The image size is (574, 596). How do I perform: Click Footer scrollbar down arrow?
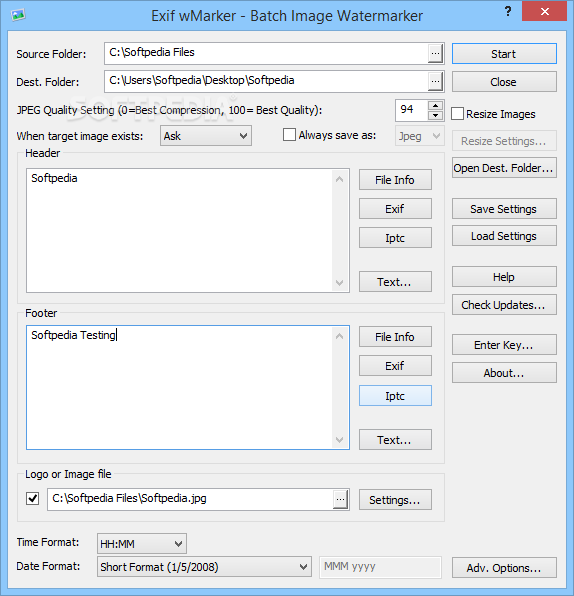point(340,440)
